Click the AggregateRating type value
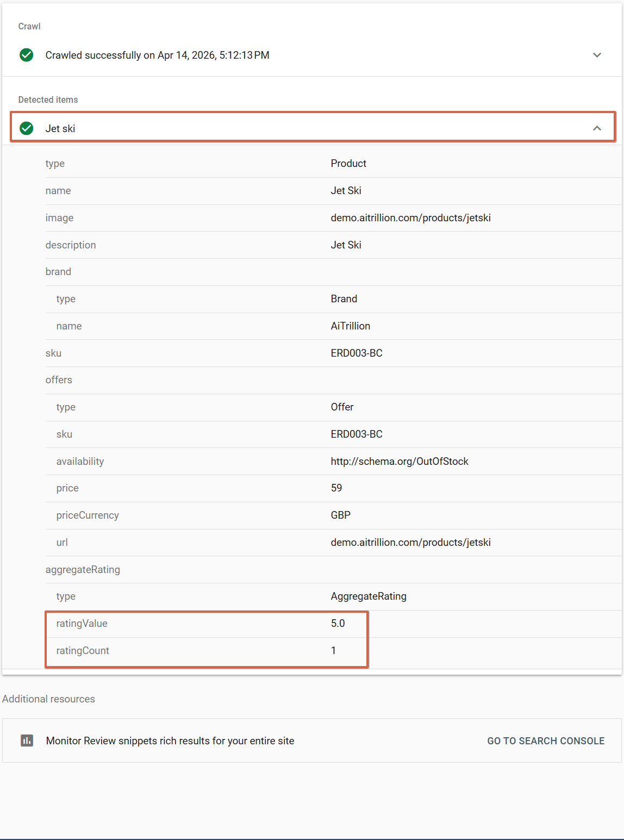The height and width of the screenshot is (840, 624). point(369,596)
